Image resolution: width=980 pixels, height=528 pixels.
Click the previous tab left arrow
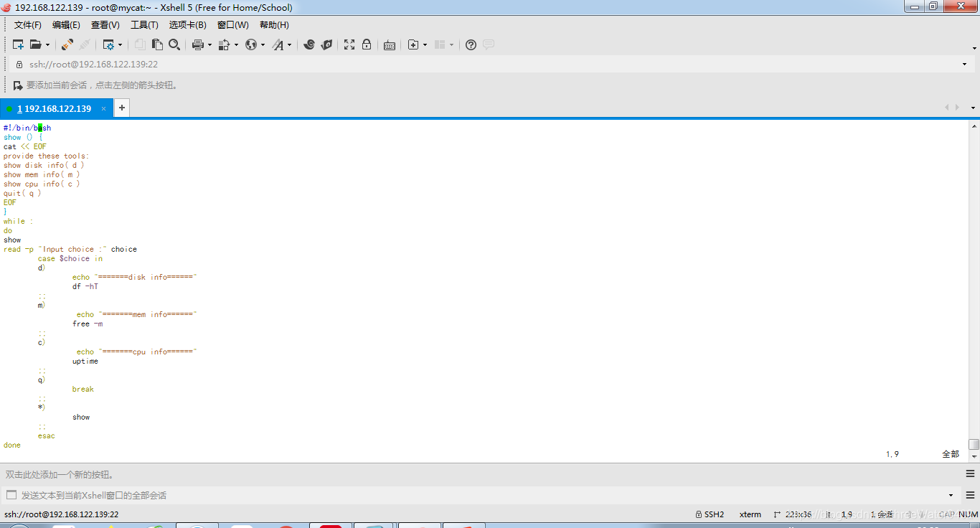click(947, 108)
